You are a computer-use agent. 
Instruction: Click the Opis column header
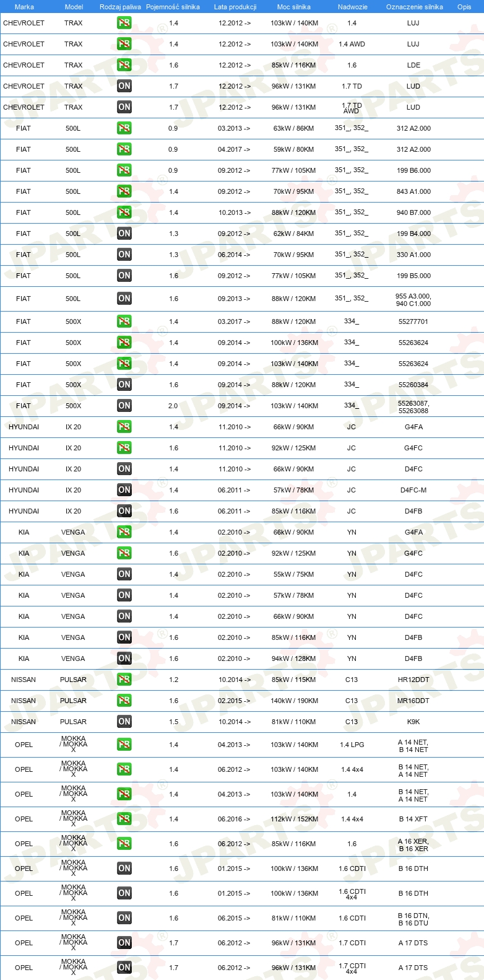point(464,7)
